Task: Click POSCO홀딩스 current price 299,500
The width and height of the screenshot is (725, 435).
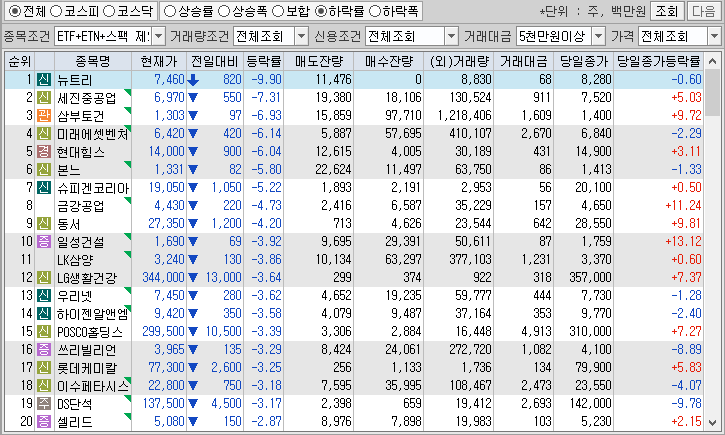Action: (164, 332)
